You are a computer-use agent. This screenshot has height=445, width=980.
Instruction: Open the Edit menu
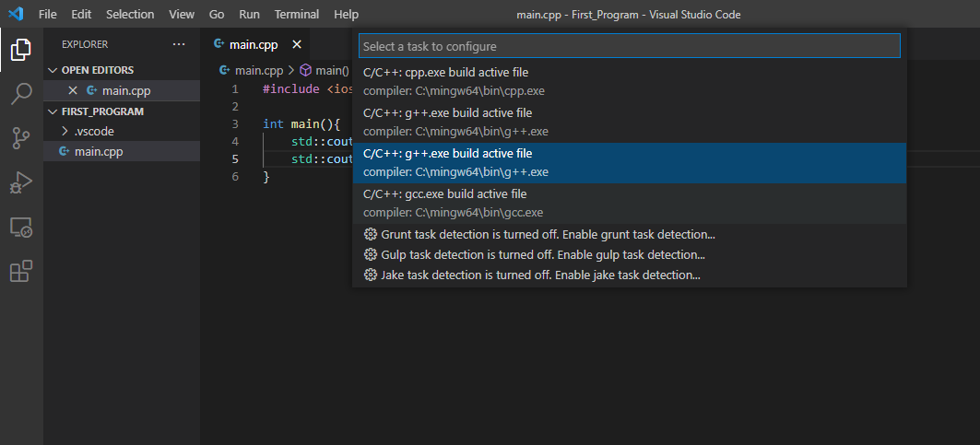[x=81, y=14]
